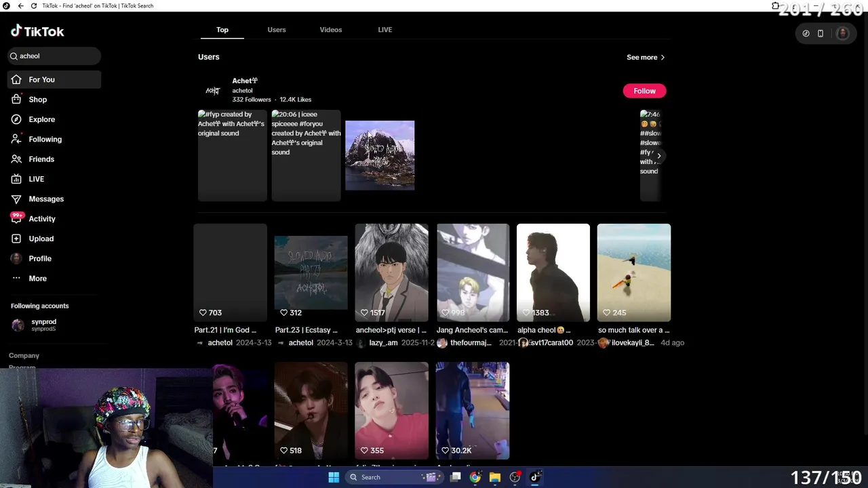Click the Explore compass icon

pos(16,119)
